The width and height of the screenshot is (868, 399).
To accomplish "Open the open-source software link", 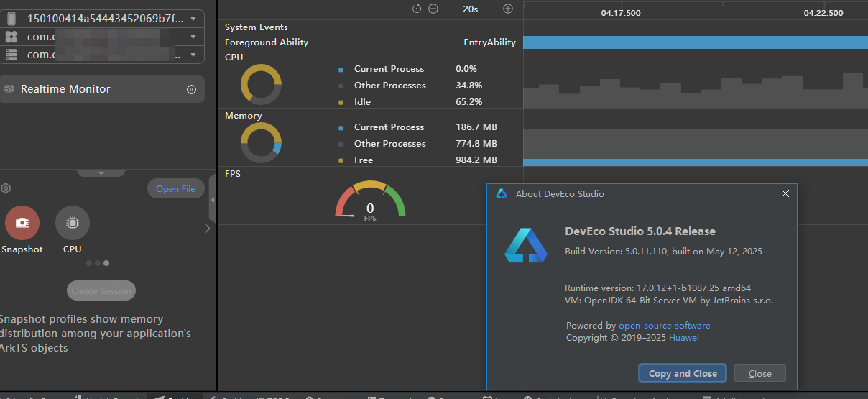I will [x=664, y=326].
